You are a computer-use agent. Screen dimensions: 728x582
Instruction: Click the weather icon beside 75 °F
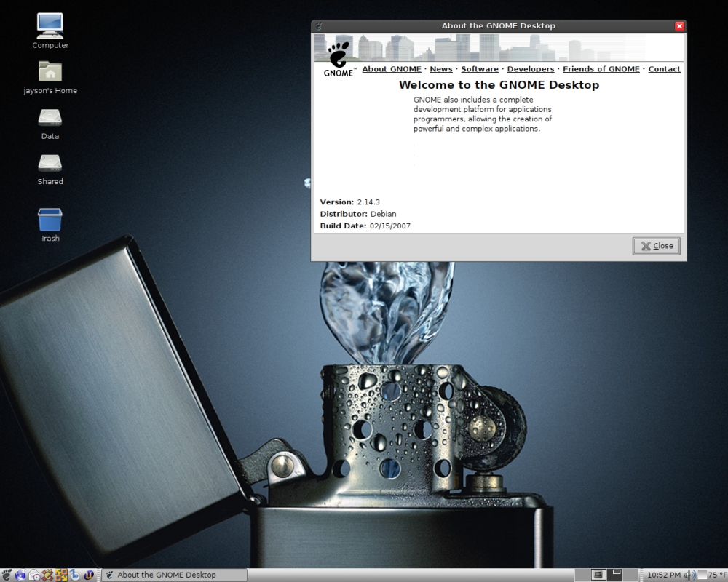(702, 575)
